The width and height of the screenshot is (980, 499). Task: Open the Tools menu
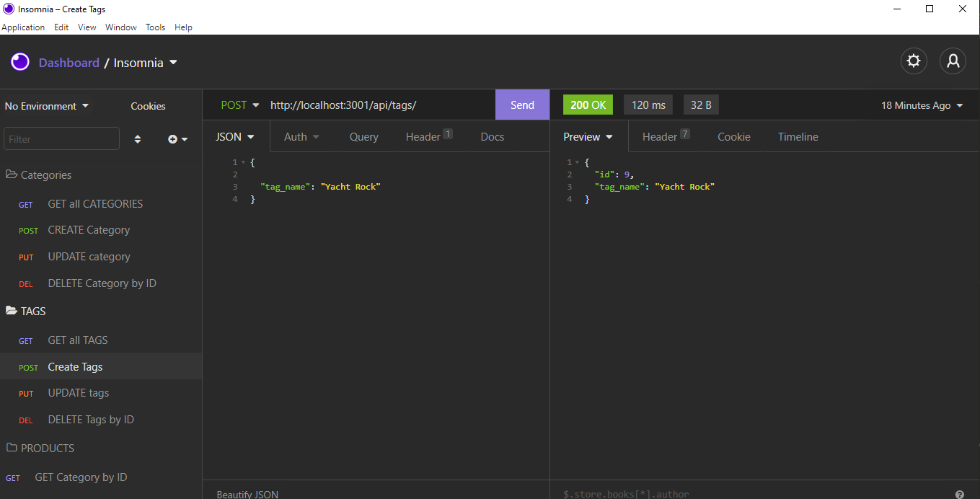(155, 27)
